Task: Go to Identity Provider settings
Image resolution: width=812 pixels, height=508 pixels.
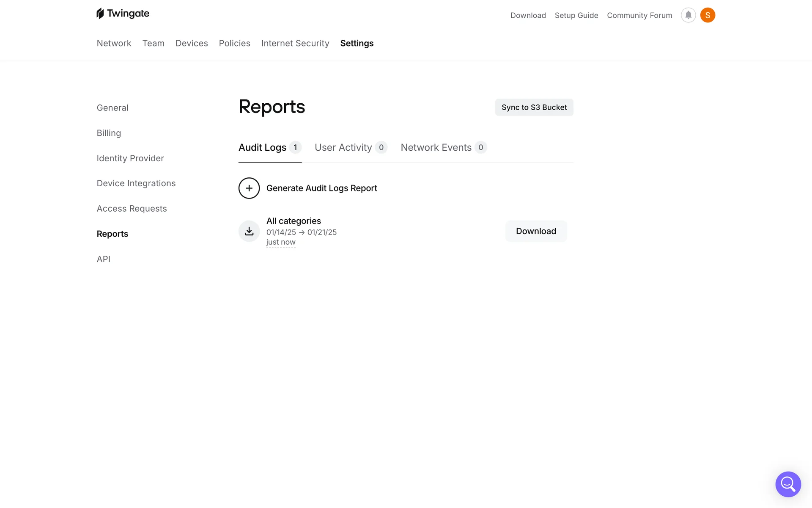Action: click(130, 158)
